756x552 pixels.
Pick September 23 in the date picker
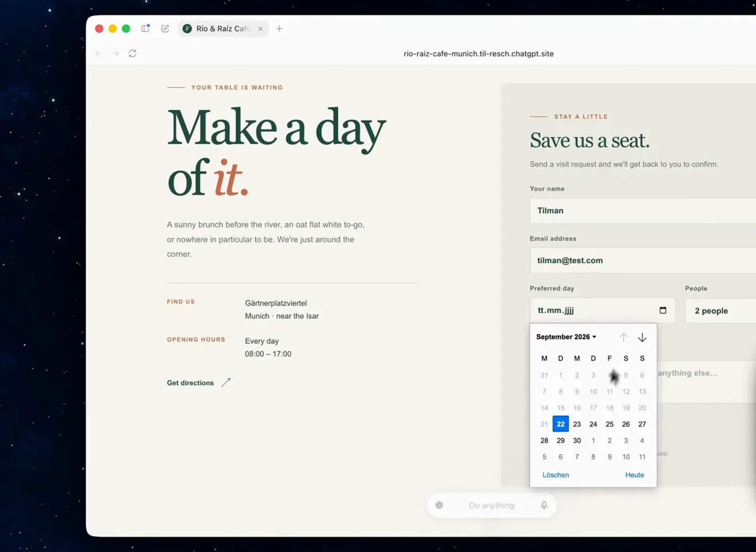click(577, 424)
